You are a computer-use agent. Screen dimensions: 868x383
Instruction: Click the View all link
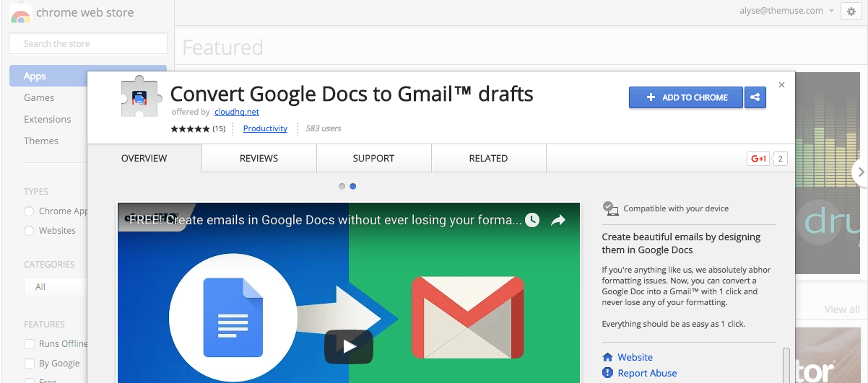pos(842,309)
